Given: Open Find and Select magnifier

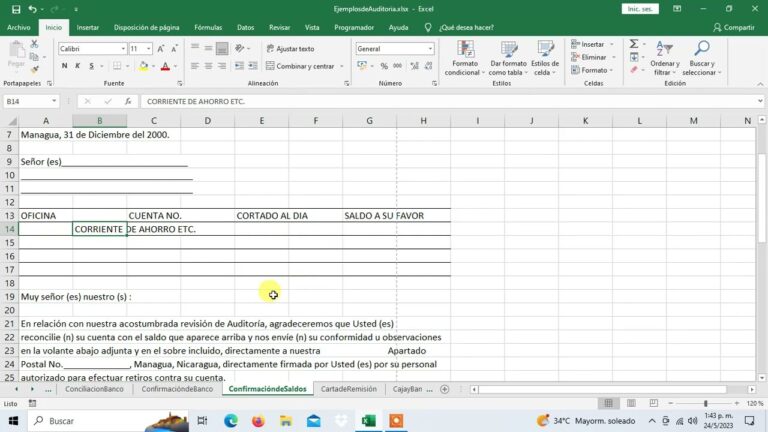Looking at the screenshot, I should [x=701, y=58].
